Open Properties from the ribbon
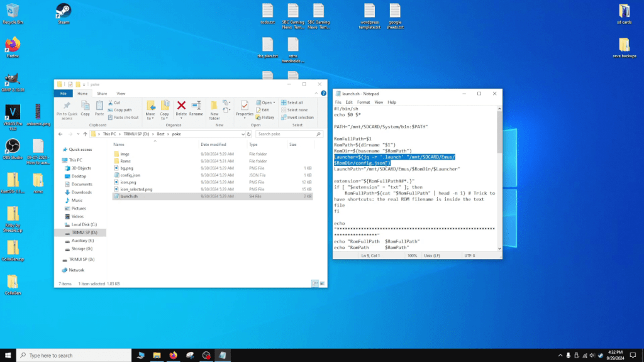Image resolution: width=644 pixels, height=362 pixels. pyautogui.click(x=245, y=106)
